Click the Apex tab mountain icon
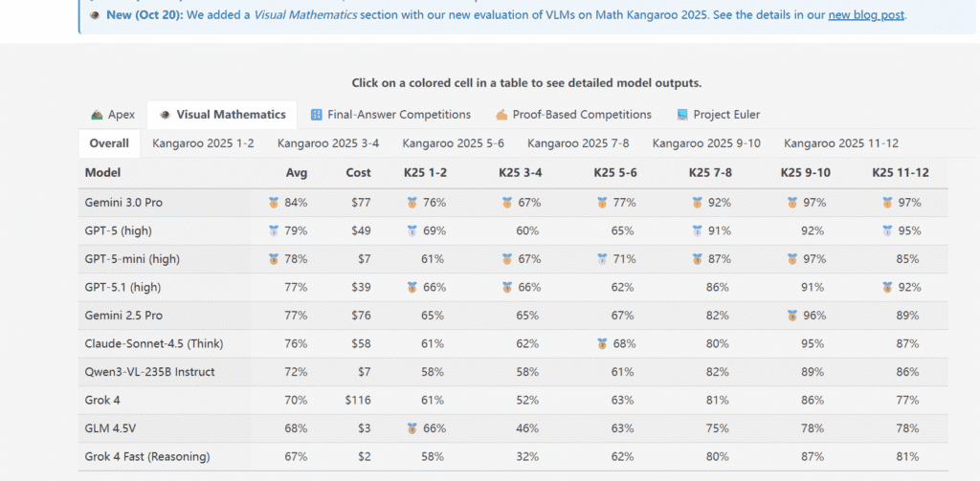This screenshot has height=481, width=980. tap(98, 115)
